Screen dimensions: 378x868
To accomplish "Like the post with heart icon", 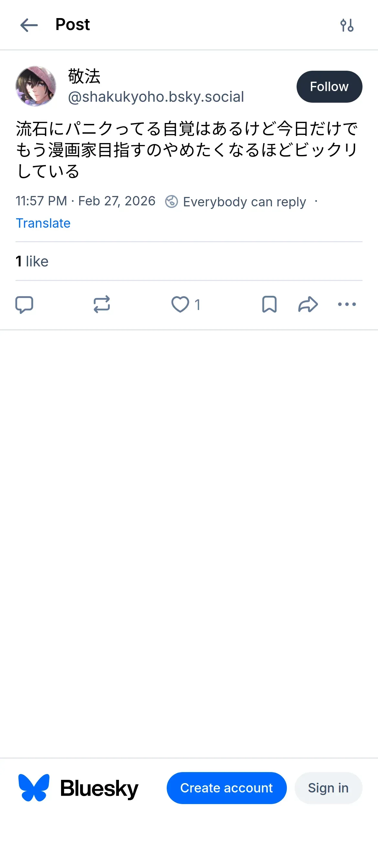I will [180, 305].
